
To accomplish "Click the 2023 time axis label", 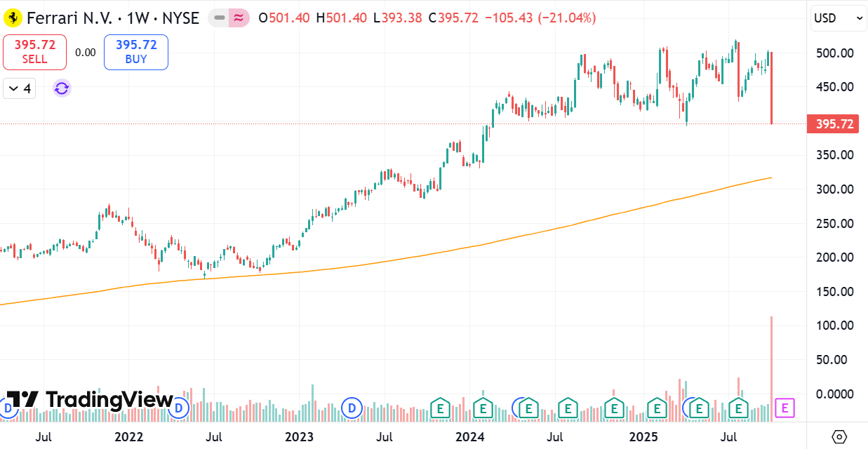I will pyautogui.click(x=299, y=437).
